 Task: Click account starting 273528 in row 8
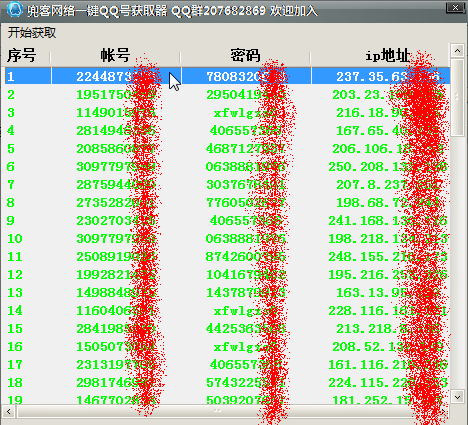[115, 203]
